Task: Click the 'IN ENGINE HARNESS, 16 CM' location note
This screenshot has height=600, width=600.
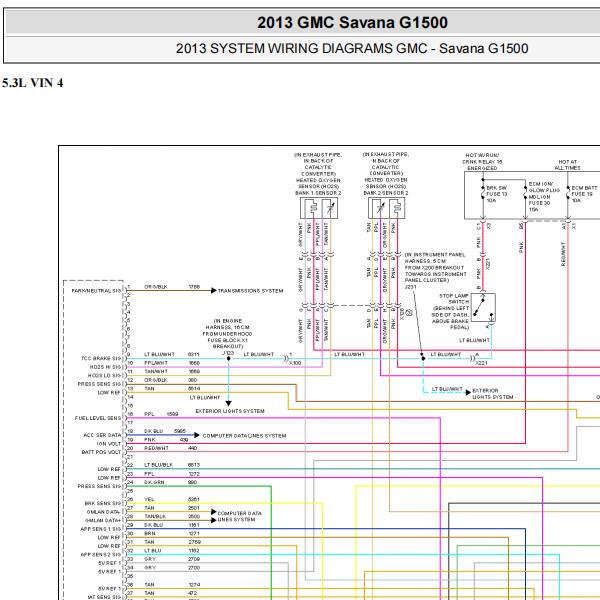Action: click(227, 334)
